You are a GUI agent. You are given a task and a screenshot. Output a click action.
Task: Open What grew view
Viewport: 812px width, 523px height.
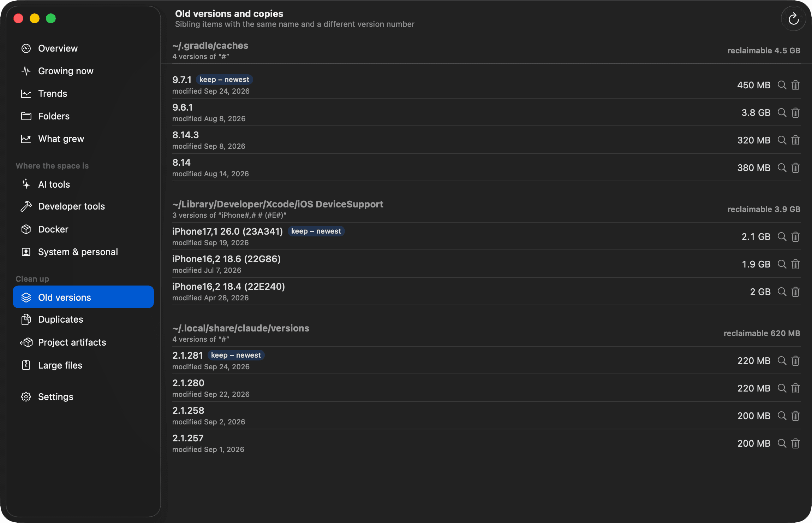[83, 139]
